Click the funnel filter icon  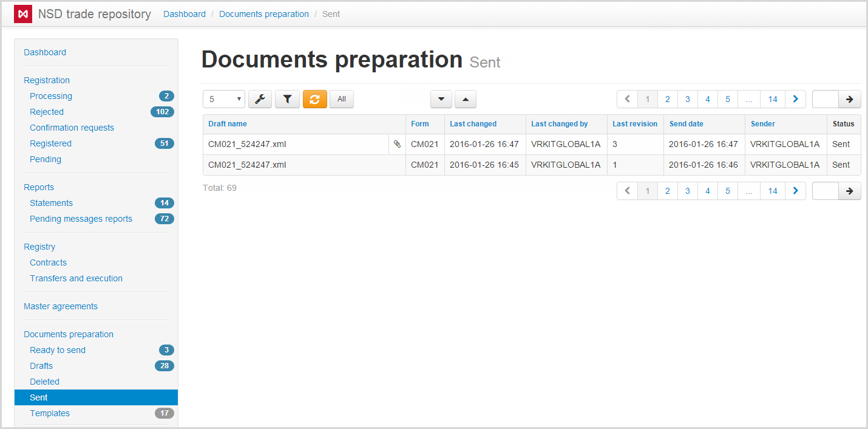[287, 99]
